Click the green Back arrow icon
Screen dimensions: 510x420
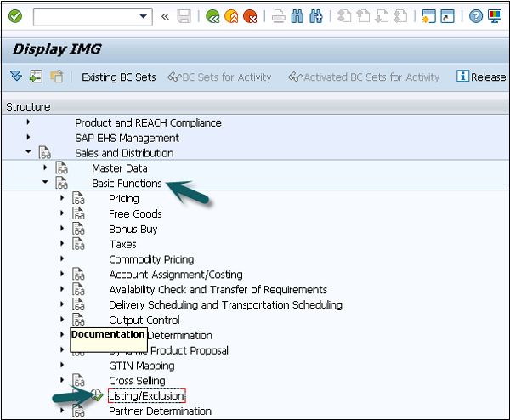pos(212,16)
